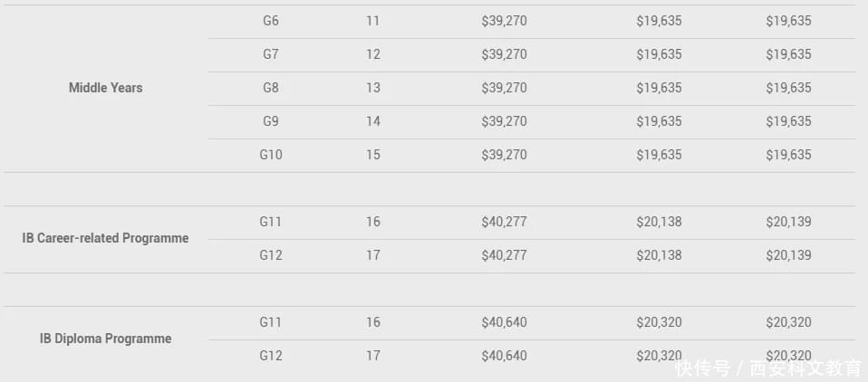Select the $20,139 amount in the Career-related G11 row
The height and width of the screenshot is (382, 868).
pyautogui.click(x=788, y=222)
